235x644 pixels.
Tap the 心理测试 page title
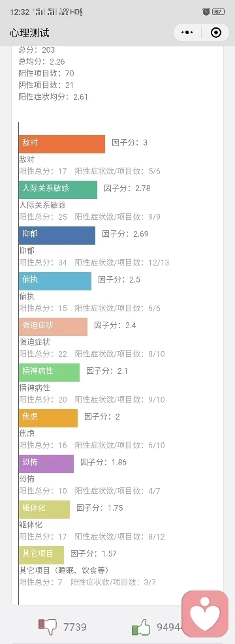(29, 33)
